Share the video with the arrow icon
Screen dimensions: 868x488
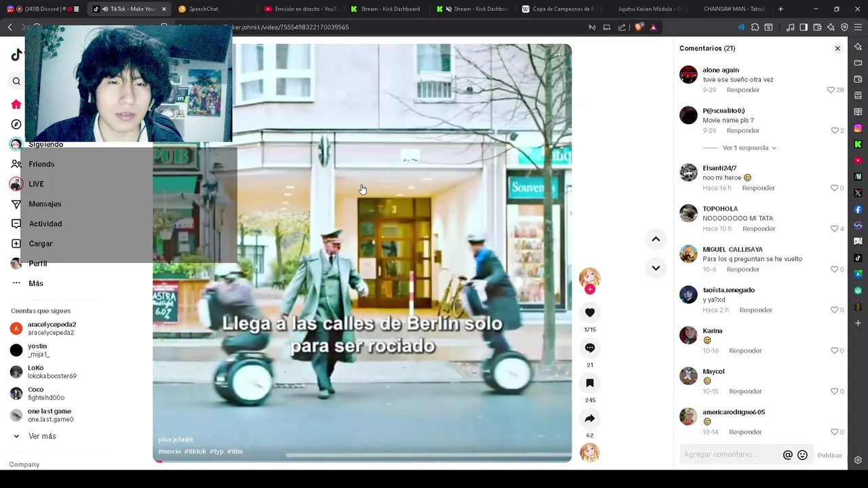coord(590,418)
